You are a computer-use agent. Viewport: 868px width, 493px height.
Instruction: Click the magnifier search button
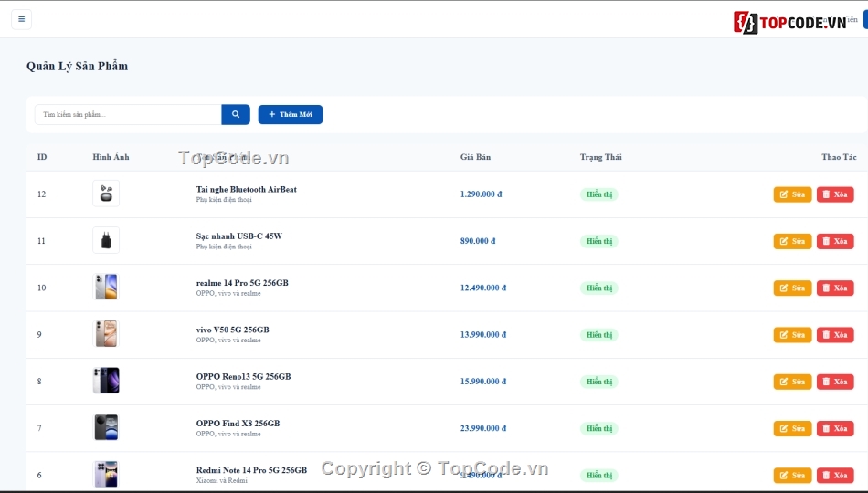point(236,114)
